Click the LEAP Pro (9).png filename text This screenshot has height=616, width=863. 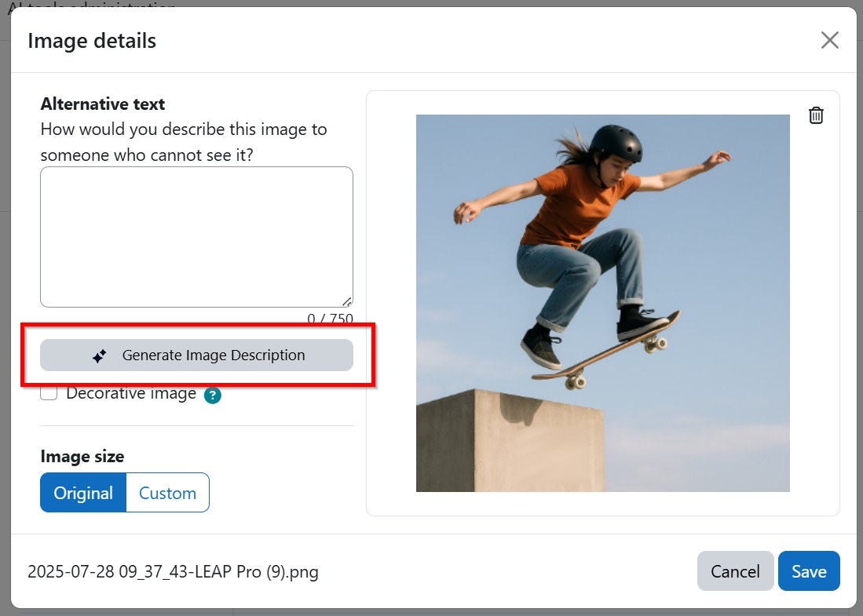coord(173,572)
